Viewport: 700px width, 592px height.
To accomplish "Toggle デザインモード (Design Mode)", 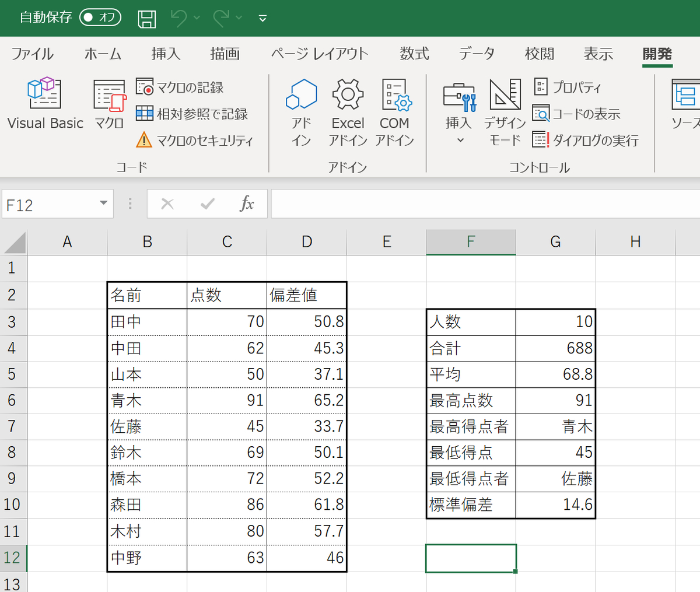I will coord(504,108).
